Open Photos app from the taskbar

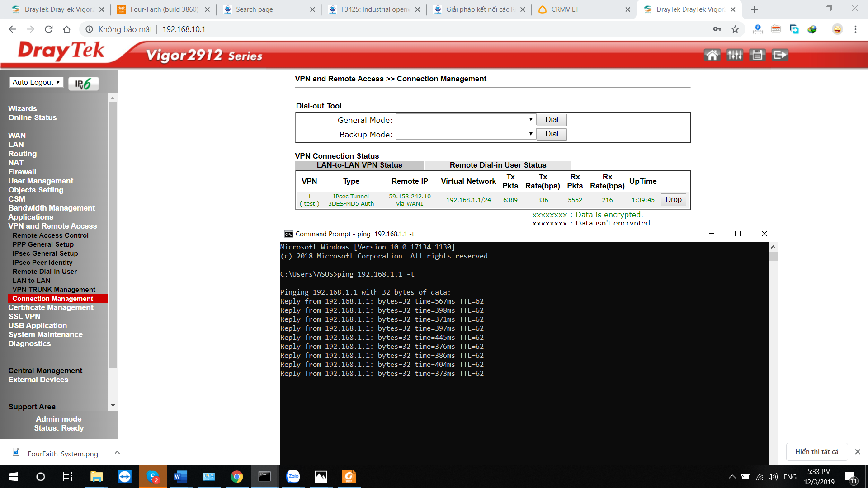(321, 477)
